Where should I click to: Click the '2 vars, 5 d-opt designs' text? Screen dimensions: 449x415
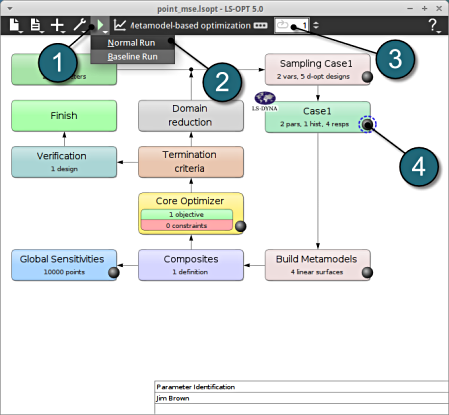click(313, 77)
